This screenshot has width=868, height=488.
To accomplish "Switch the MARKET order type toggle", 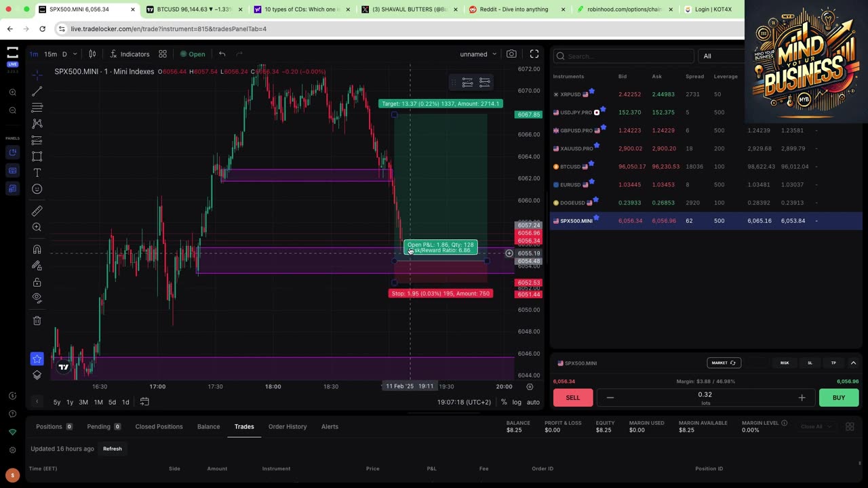I will (724, 363).
